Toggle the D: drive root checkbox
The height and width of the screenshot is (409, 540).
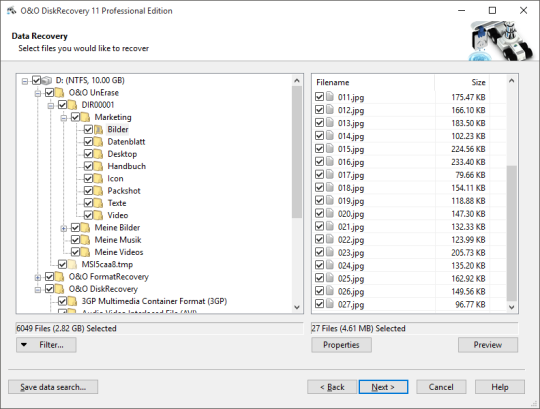(37, 81)
